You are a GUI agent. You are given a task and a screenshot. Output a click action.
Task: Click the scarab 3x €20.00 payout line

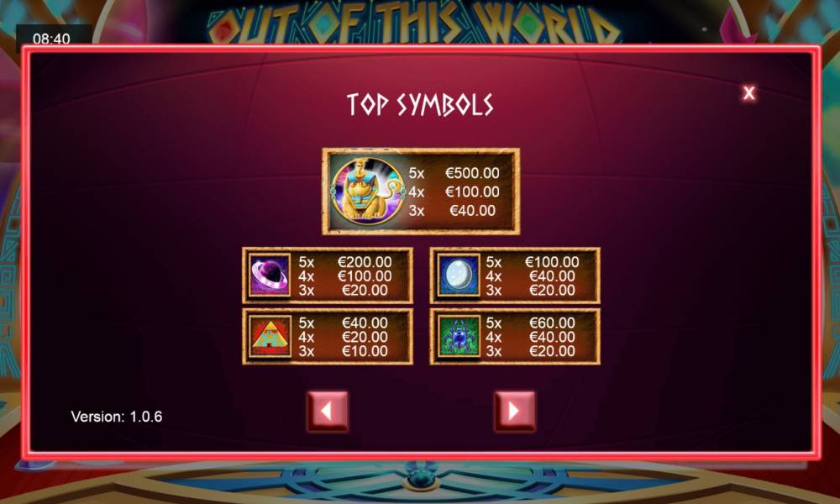coord(530,351)
